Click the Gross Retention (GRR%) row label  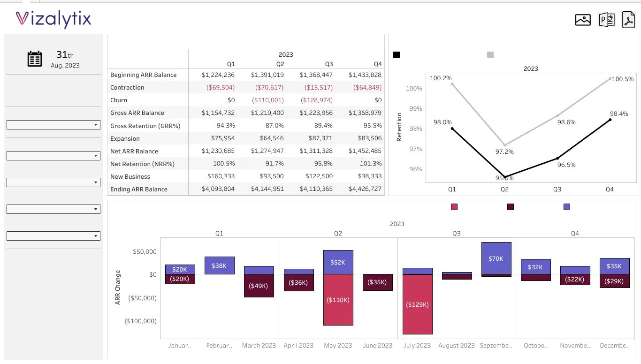(x=145, y=126)
